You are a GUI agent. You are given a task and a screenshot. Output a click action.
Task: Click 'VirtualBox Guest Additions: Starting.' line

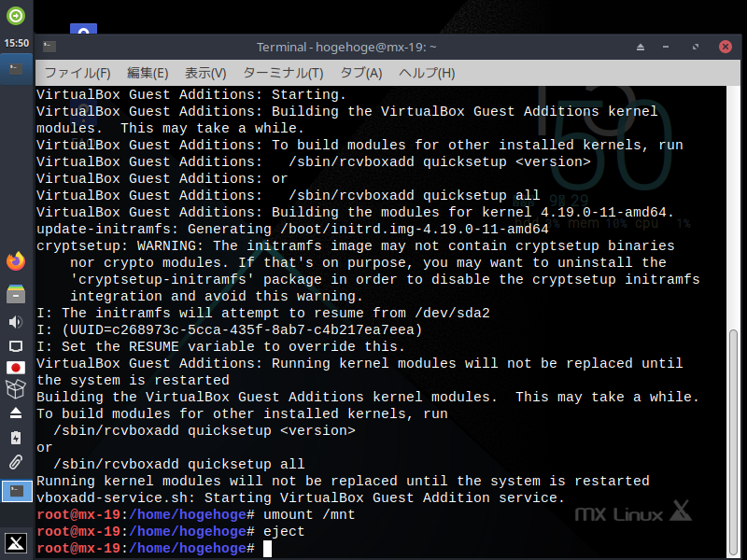pyautogui.click(x=191, y=95)
